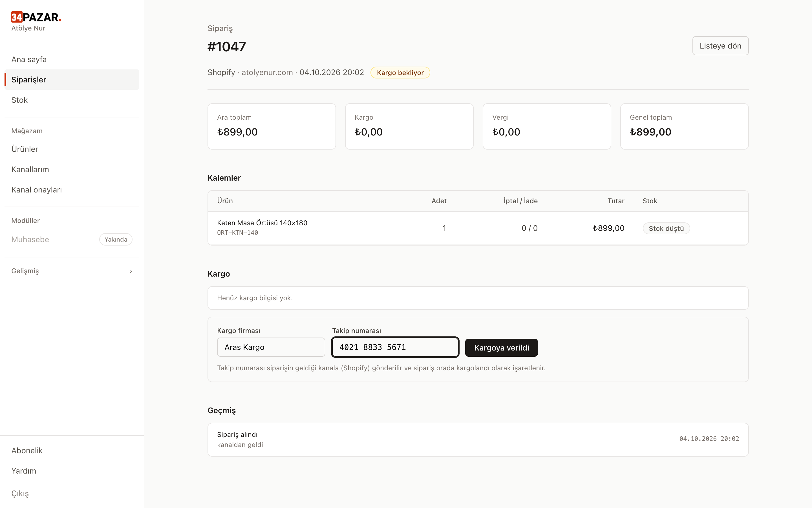
Task: Click the SKU ORT-KTN-140
Action: tap(238, 233)
